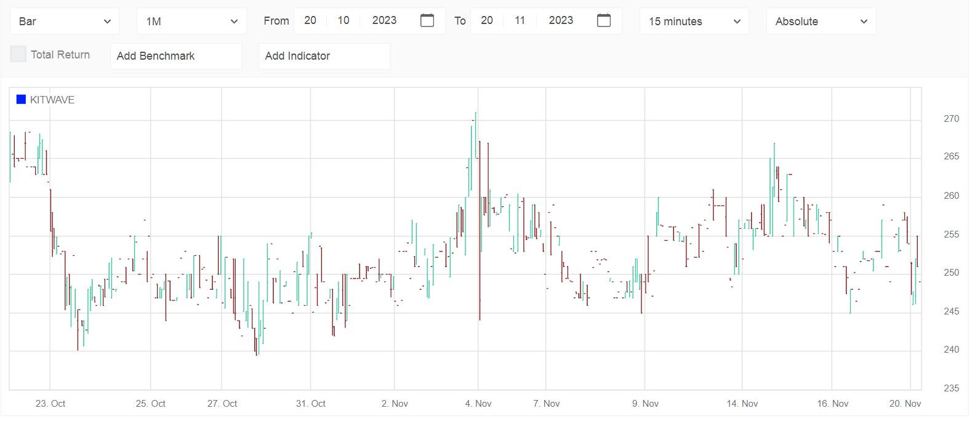Select the From day field showing 20

[310, 20]
